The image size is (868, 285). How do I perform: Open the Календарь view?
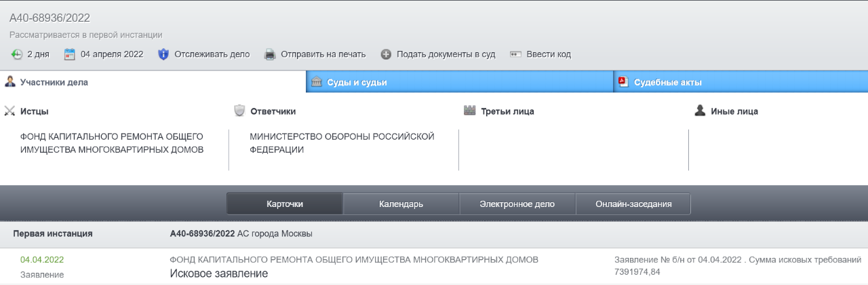pos(401,204)
